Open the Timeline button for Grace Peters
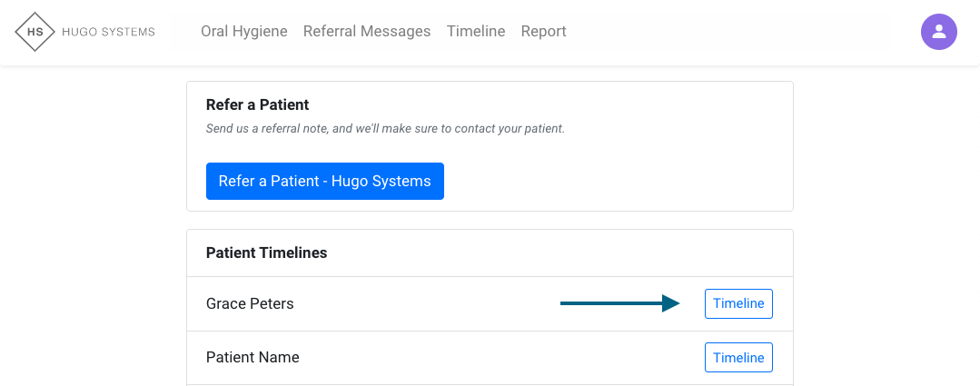Screen dimensions: 980x386 tap(738, 303)
